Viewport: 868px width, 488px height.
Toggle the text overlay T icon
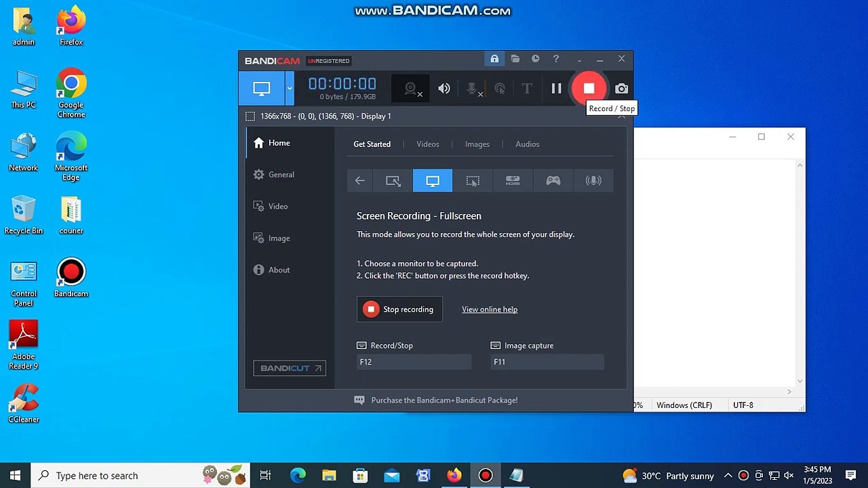point(527,89)
